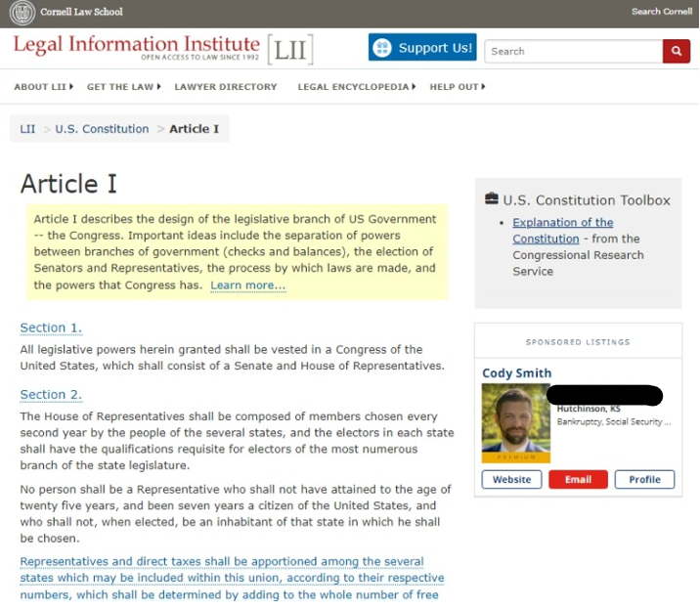Click the OPEN ACCESS TO LAW SINCE 1992 tagline
Viewport: 700px width, 609px height.
point(200,57)
